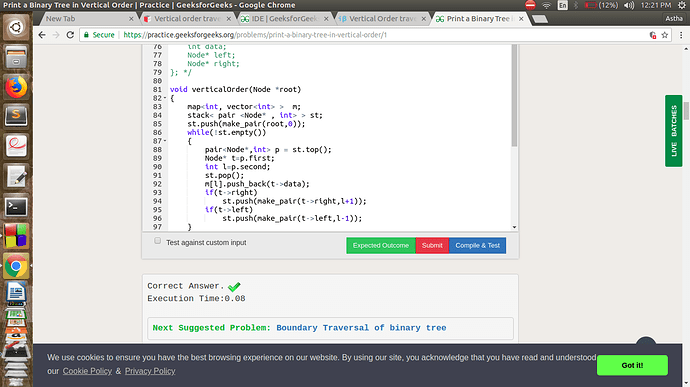Bookmark this page with the star icon
690x387 pixels.
point(664,35)
